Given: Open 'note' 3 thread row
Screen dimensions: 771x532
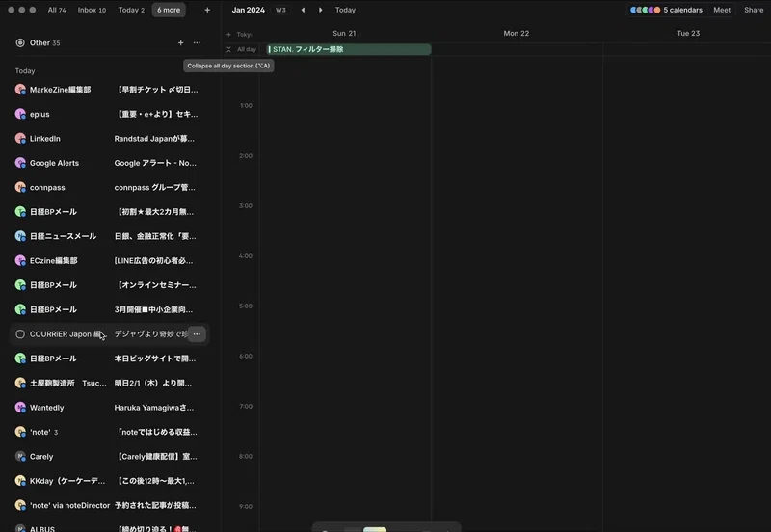Looking at the screenshot, I should pyautogui.click(x=110, y=432).
